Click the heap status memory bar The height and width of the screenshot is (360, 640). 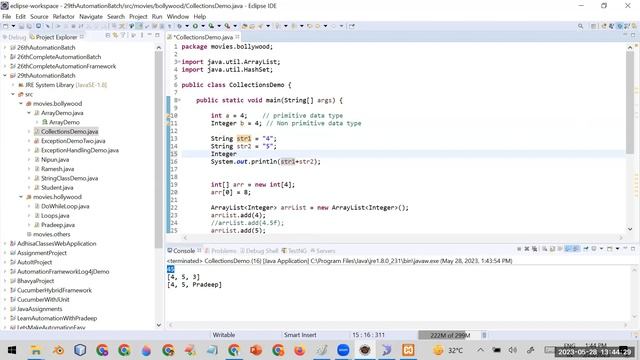point(449,335)
